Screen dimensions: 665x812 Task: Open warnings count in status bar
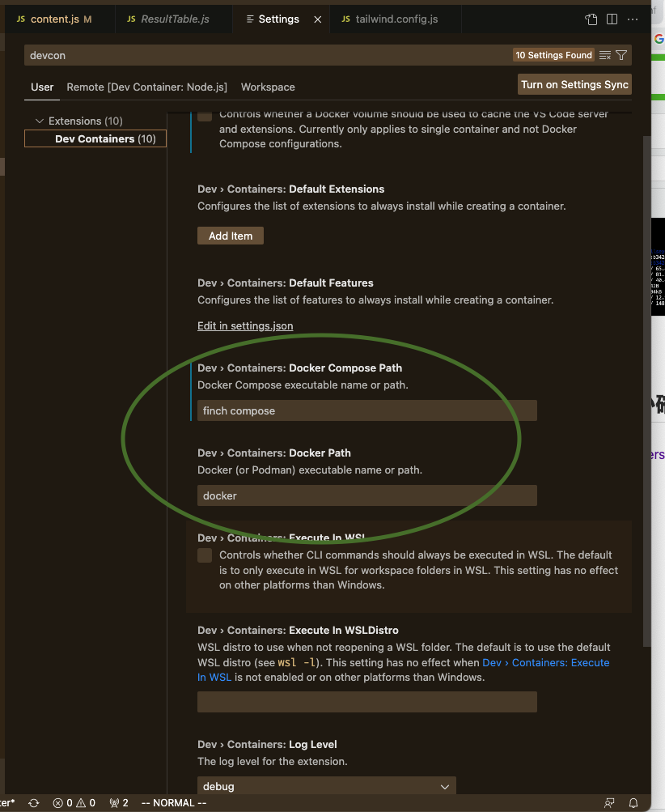click(x=86, y=802)
